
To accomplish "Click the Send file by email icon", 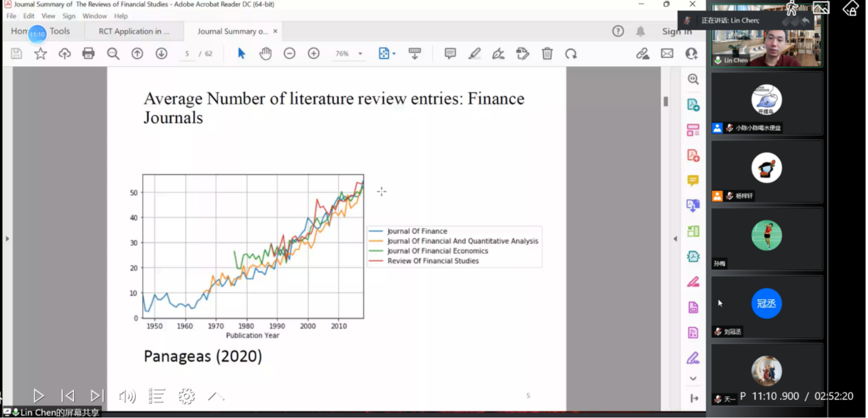I will click(667, 53).
